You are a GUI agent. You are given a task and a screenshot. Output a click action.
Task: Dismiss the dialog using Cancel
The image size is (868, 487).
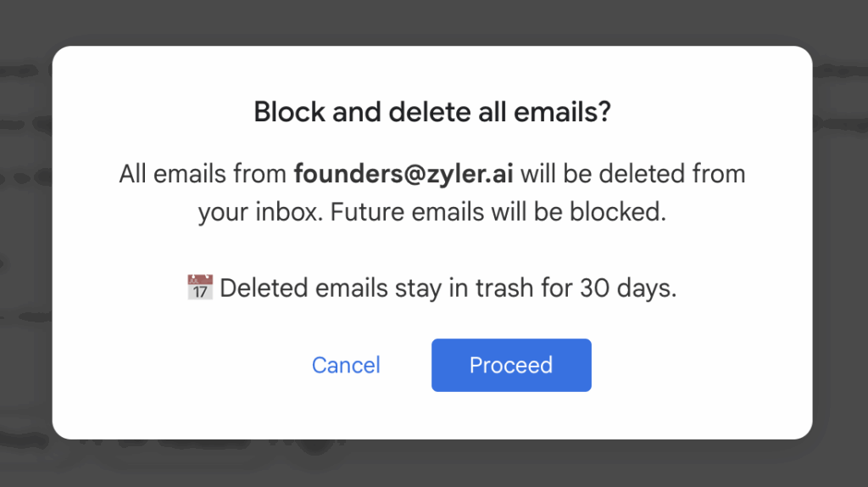point(346,365)
